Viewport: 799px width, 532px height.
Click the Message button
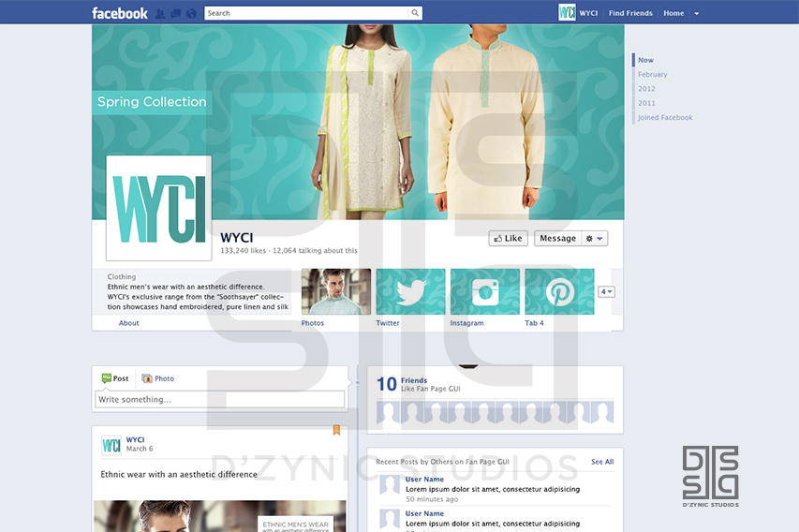click(557, 239)
